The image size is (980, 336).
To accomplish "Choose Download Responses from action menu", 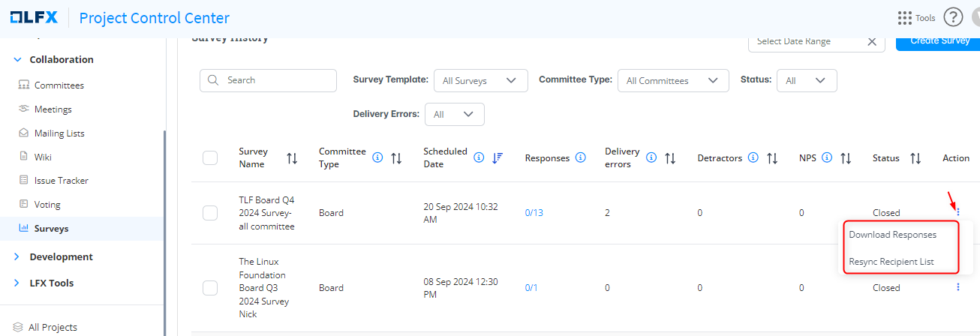I will click(x=892, y=235).
